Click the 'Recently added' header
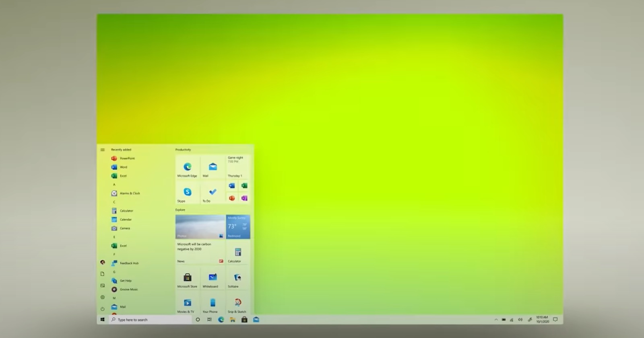644x338 pixels. click(x=121, y=150)
